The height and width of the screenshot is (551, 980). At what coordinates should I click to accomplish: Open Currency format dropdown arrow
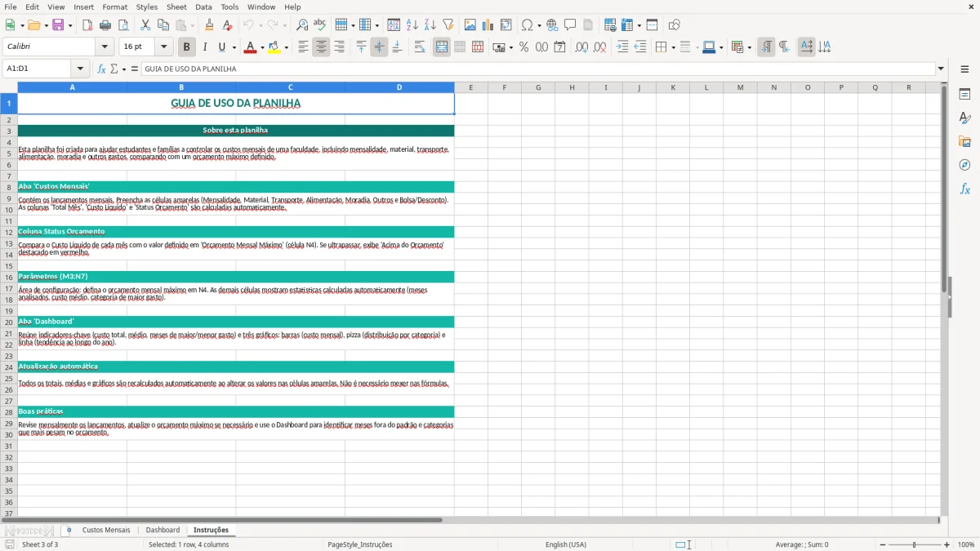[511, 47]
